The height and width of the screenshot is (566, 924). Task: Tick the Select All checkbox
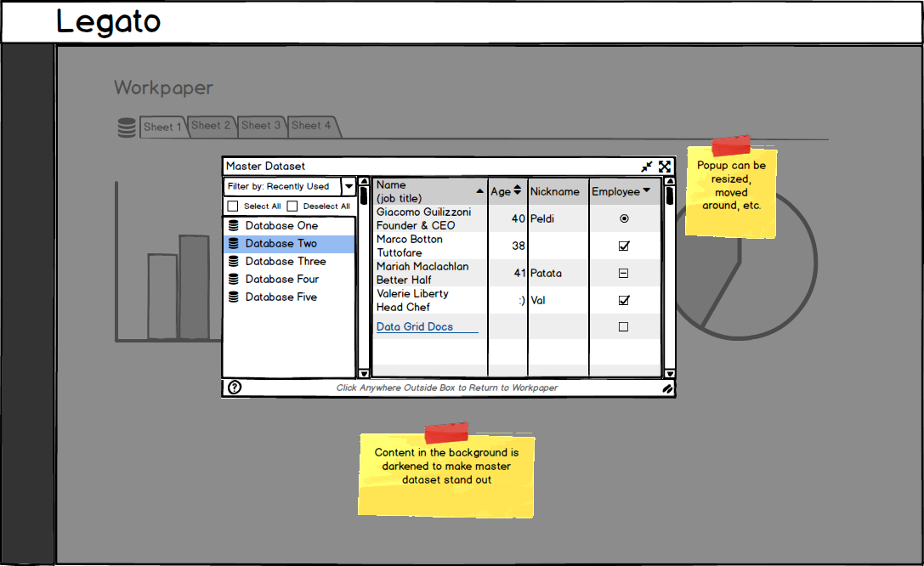click(233, 207)
